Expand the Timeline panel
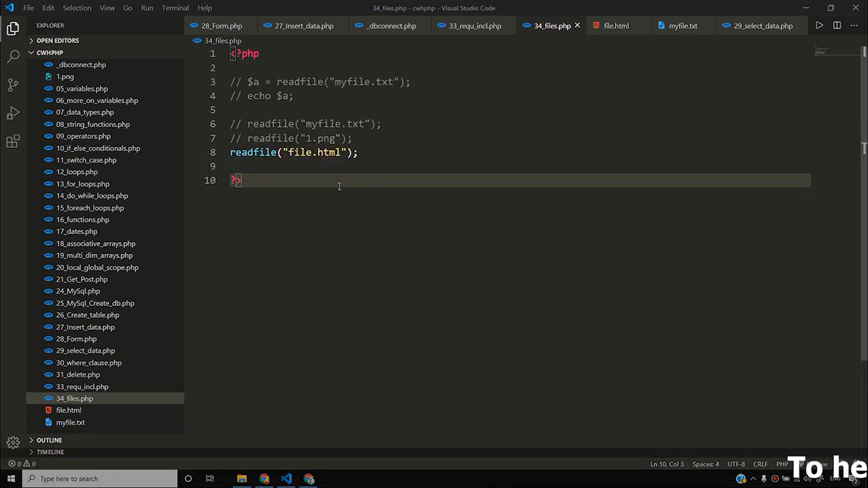 [50, 452]
